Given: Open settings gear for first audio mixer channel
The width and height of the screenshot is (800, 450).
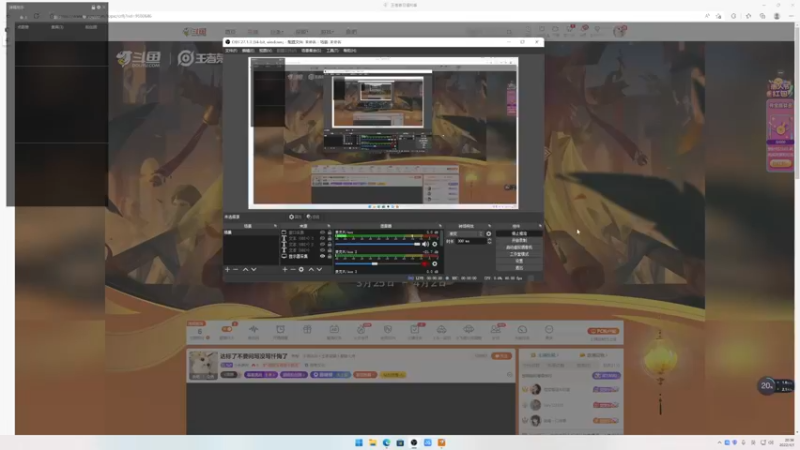Looking at the screenshot, I should pyautogui.click(x=435, y=244).
